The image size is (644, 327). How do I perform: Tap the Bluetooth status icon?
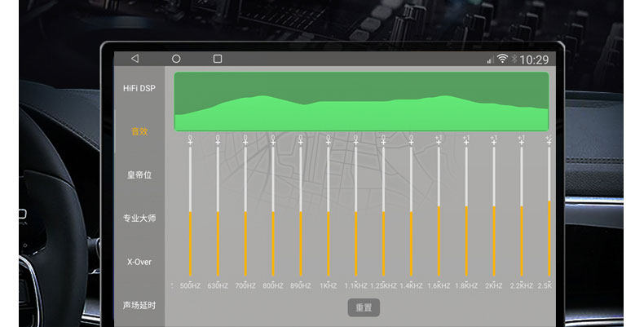click(514, 59)
